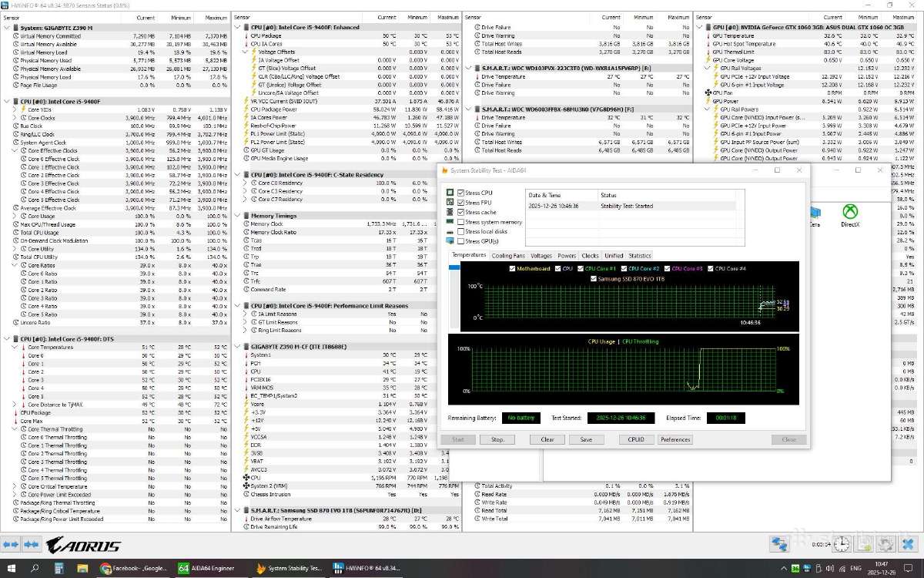The height and width of the screenshot is (578, 924).
Task: Click the taskbar clock showing 10:47
Action: pos(883,568)
